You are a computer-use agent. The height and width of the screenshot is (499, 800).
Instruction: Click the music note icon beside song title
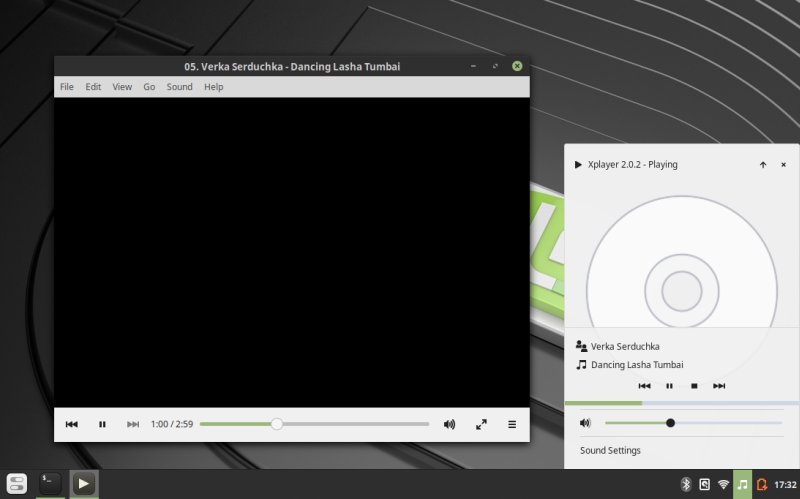(x=581, y=364)
